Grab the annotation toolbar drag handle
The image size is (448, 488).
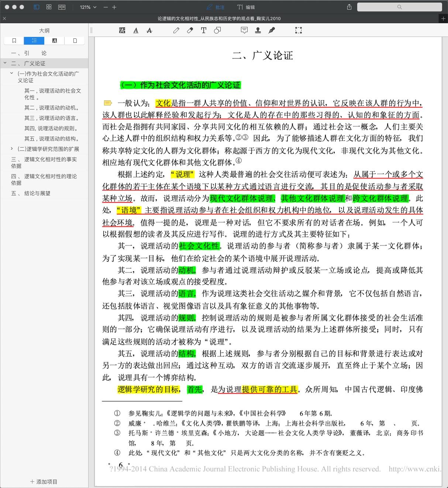(92, 30)
